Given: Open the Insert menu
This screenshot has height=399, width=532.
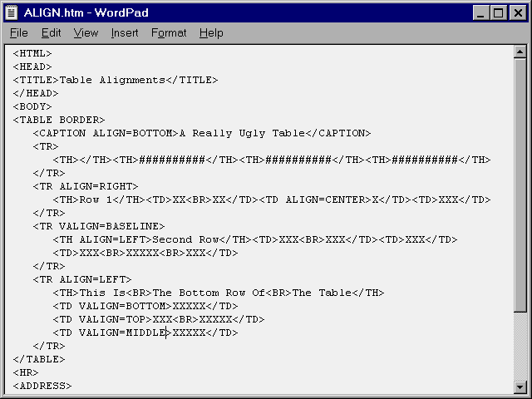Looking at the screenshot, I should pos(125,33).
